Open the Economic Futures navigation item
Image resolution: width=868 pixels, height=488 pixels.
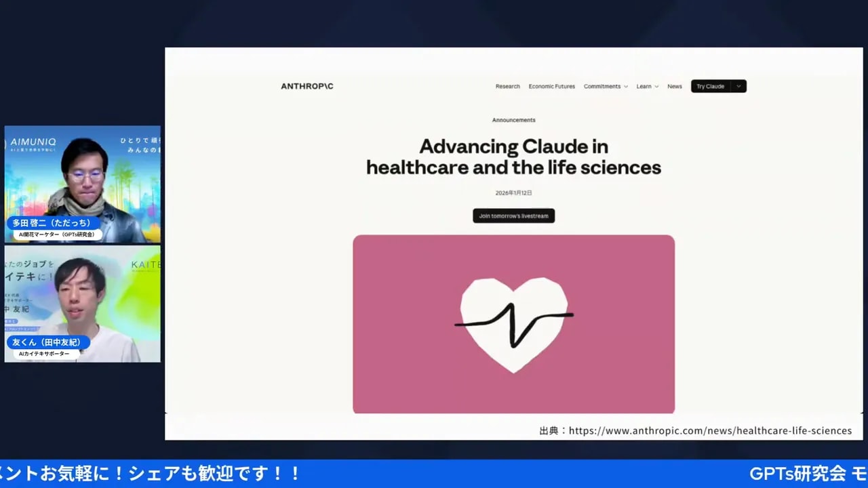[x=551, y=86]
